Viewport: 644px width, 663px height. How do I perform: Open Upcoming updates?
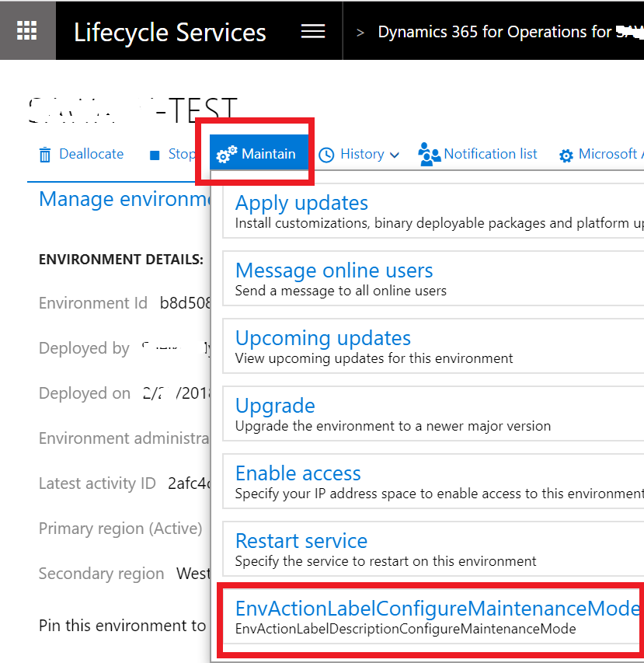[322, 338]
